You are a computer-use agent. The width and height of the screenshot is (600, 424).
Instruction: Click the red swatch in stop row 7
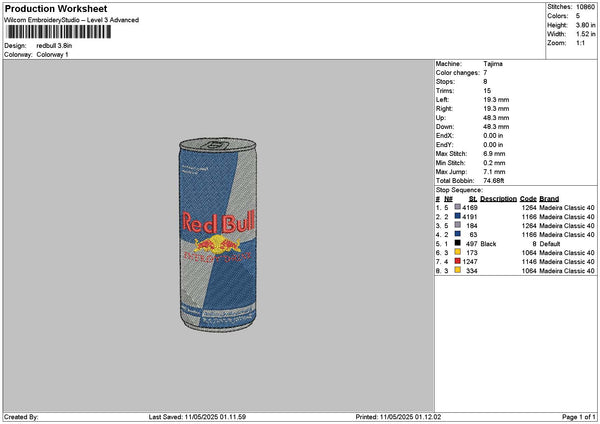point(457,261)
